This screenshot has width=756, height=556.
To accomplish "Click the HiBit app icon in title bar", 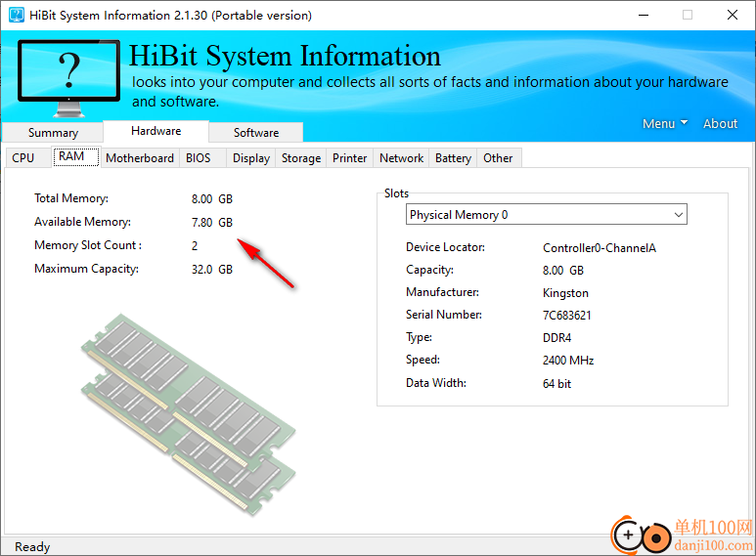I will pyautogui.click(x=17, y=15).
